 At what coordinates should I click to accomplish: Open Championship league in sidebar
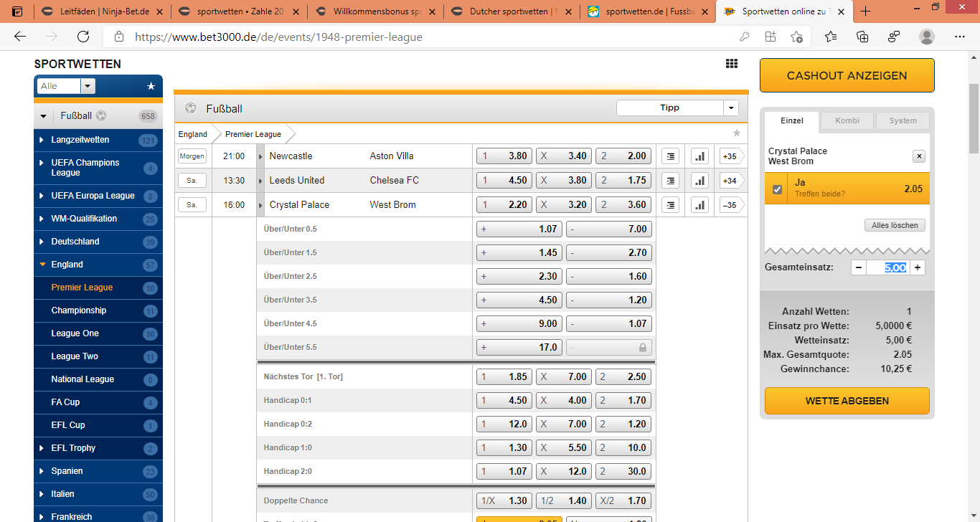98,310
